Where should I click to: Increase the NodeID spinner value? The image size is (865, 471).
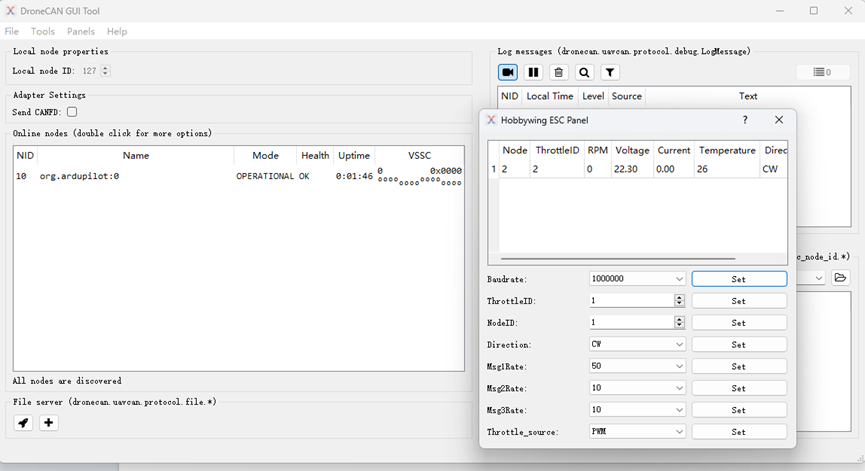click(x=680, y=320)
